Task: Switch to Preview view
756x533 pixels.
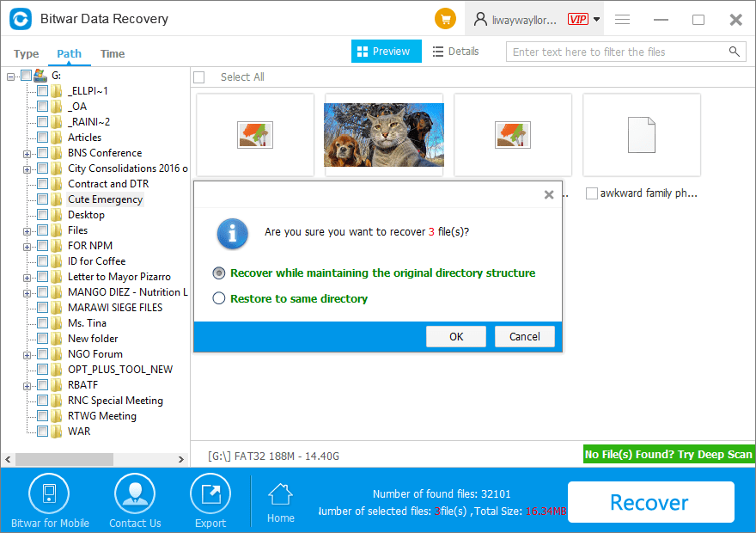Action: point(386,52)
